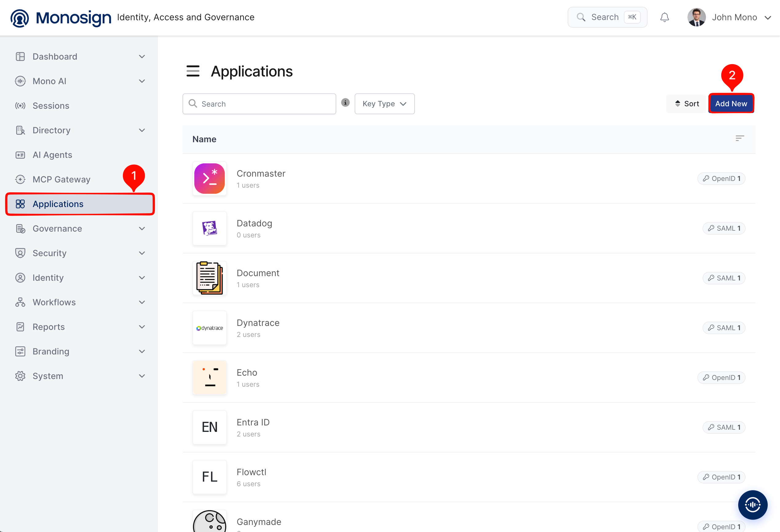Image resolution: width=780 pixels, height=532 pixels.
Task: Click the Entra ID EN icon
Action: point(209,427)
